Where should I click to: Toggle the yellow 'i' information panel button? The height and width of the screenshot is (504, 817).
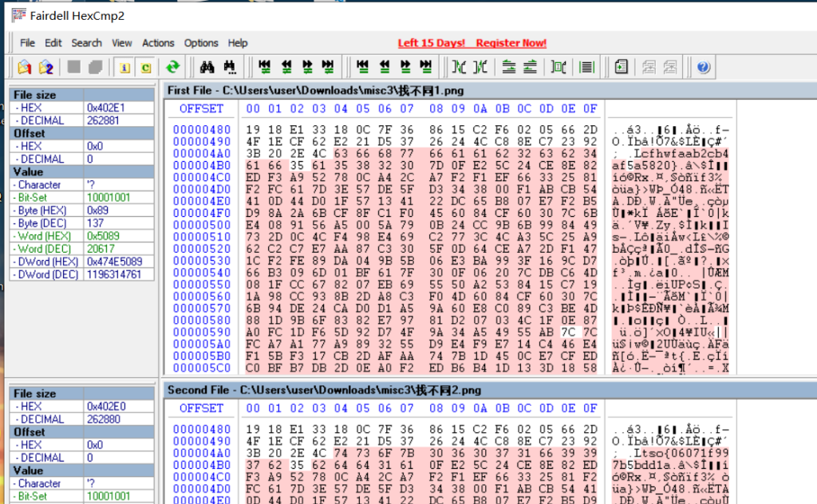pyautogui.click(x=125, y=67)
